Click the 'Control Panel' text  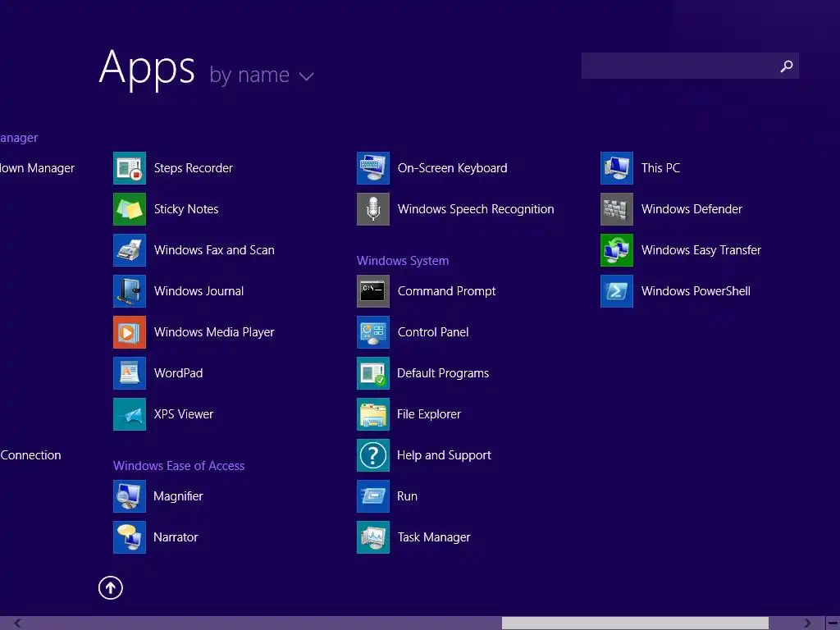point(433,332)
